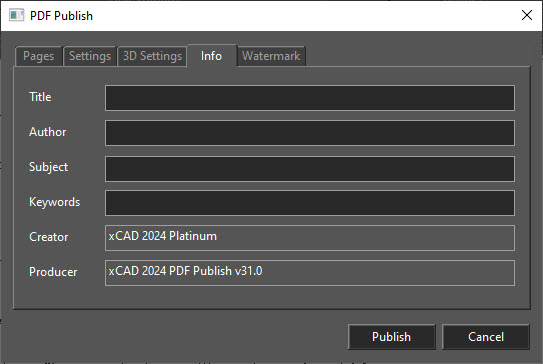Click the Author label
The width and height of the screenshot is (543, 364).
47,132
